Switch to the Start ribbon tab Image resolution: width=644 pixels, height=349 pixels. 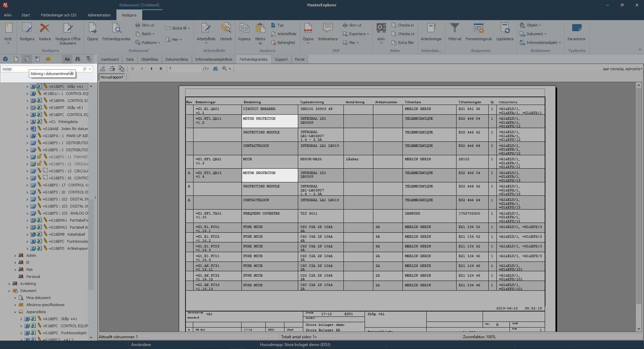[x=25, y=15]
